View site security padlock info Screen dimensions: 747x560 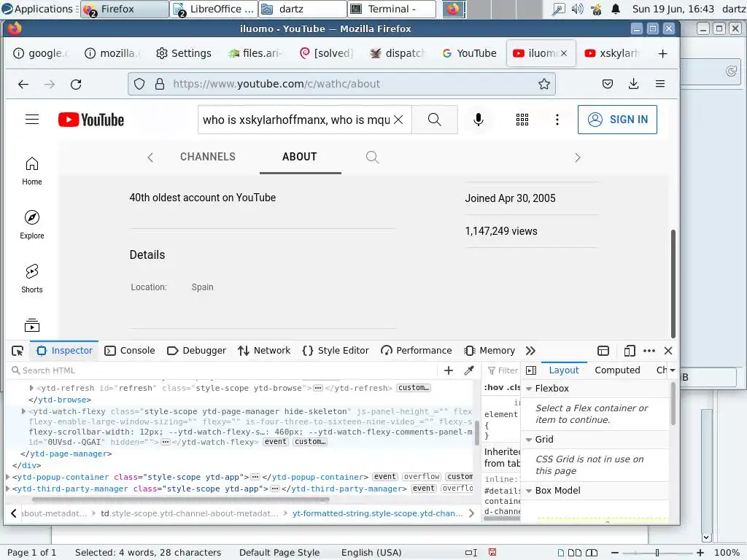click(160, 85)
